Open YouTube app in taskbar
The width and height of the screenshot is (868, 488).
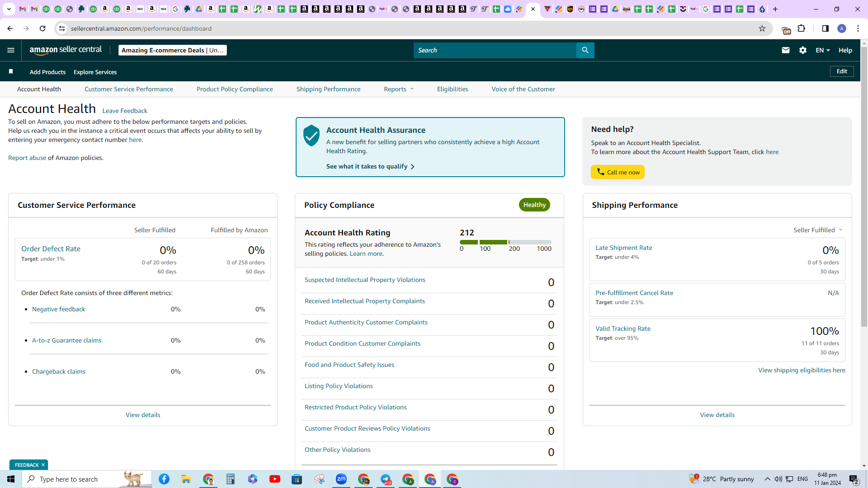point(275,479)
